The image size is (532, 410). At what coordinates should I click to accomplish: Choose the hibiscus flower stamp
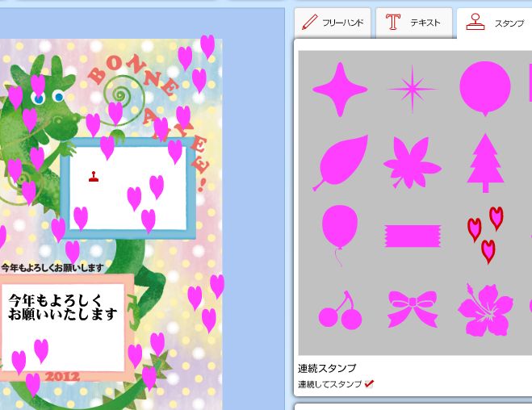click(x=485, y=310)
